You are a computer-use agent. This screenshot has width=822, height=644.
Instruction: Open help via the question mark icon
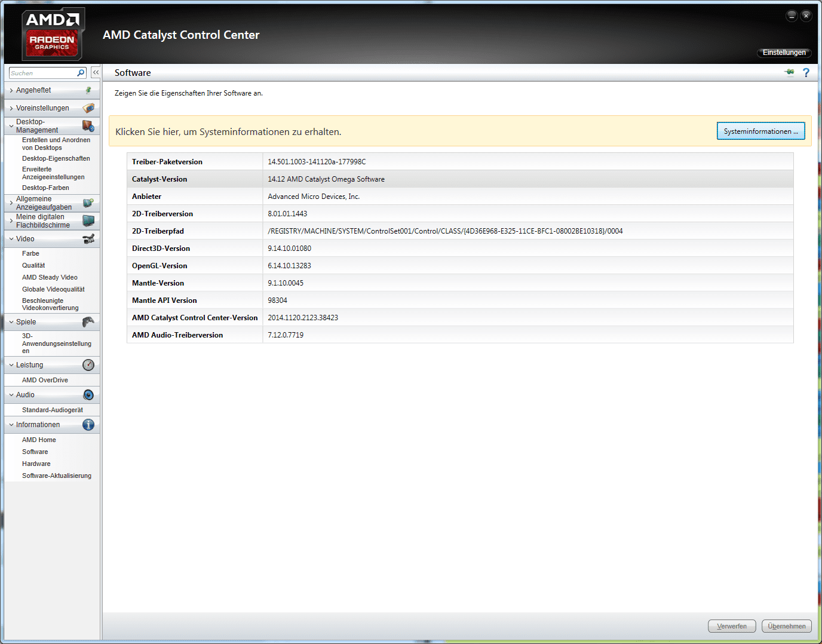click(806, 72)
